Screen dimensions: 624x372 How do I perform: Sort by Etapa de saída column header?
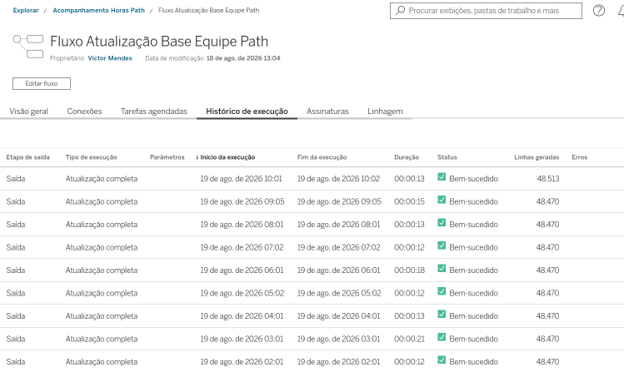(x=28, y=157)
